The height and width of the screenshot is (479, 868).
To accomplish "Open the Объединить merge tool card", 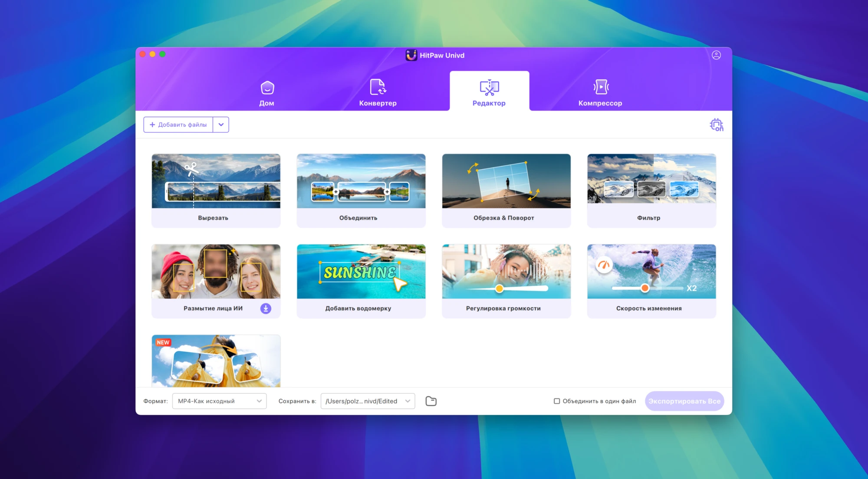I will [x=361, y=190].
